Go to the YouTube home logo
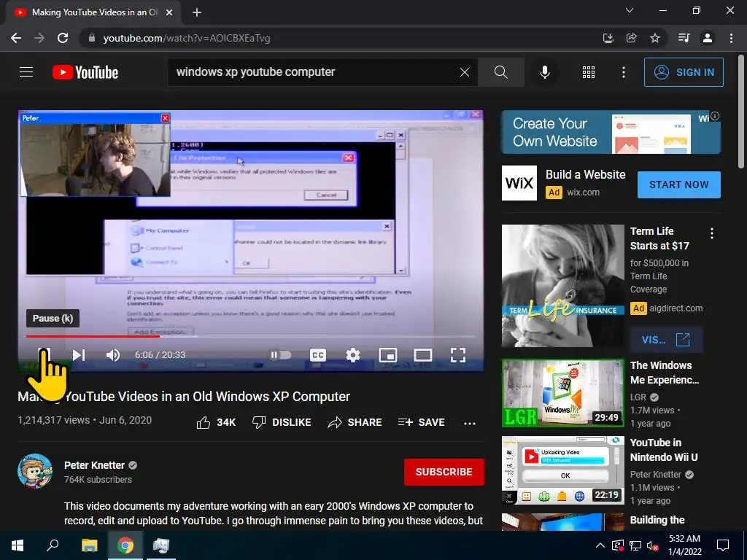The width and height of the screenshot is (747, 560). pyautogui.click(x=85, y=72)
